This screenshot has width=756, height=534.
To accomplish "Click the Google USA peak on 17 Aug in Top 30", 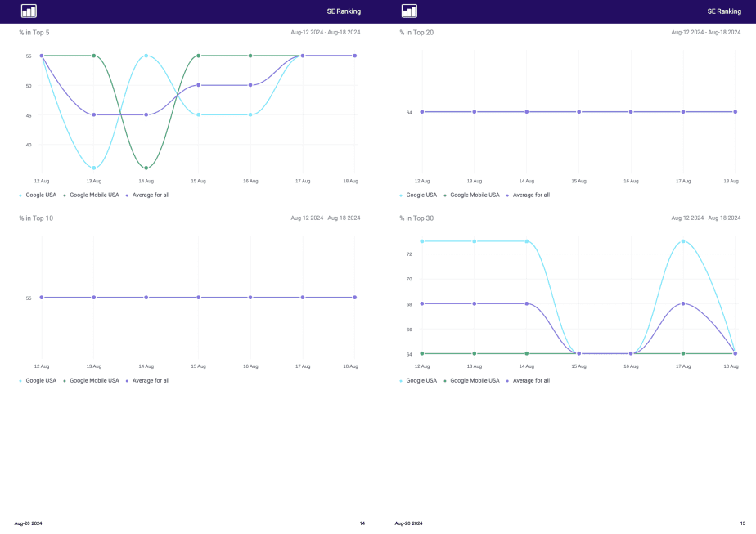I will tap(683, 241).
